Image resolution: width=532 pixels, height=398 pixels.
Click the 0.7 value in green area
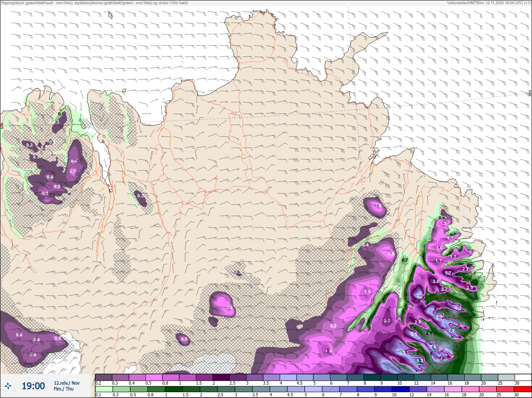(x=405, y=260)
